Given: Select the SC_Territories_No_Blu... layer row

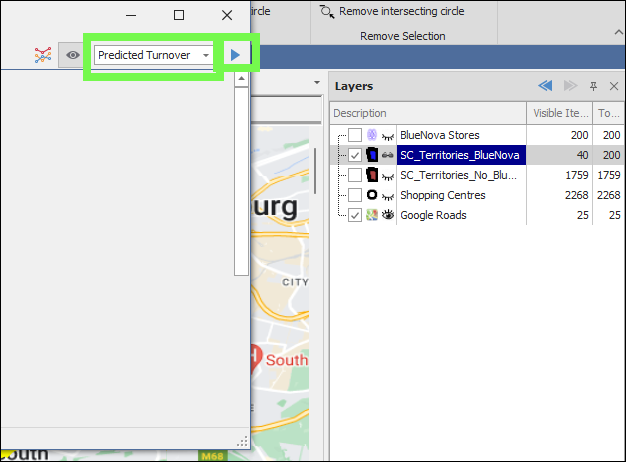Looking at the screenshot, I should (459, 175).
